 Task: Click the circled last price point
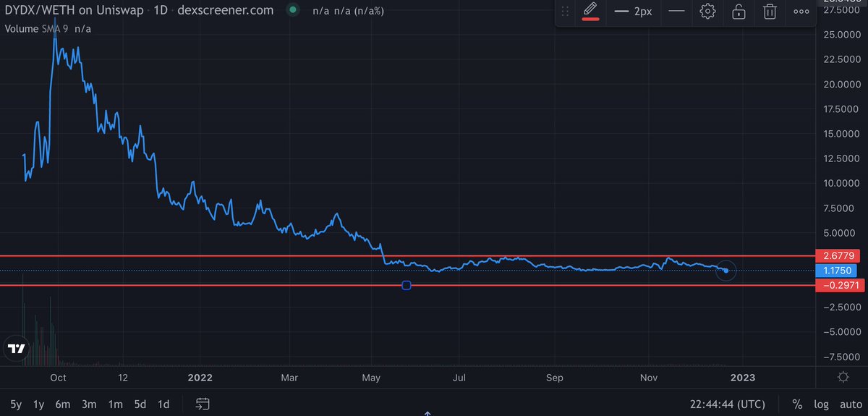[x=726, y=271]
